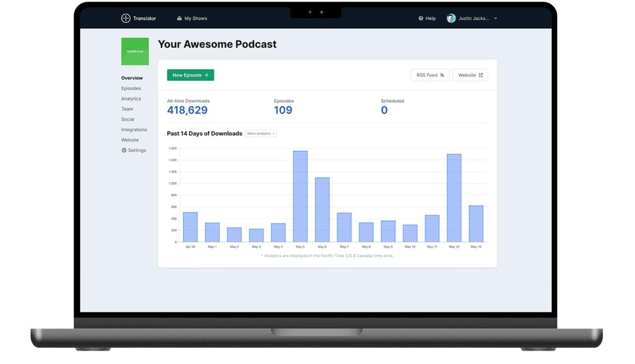Click Justin Jackson's profile avatar

point(451,18)
